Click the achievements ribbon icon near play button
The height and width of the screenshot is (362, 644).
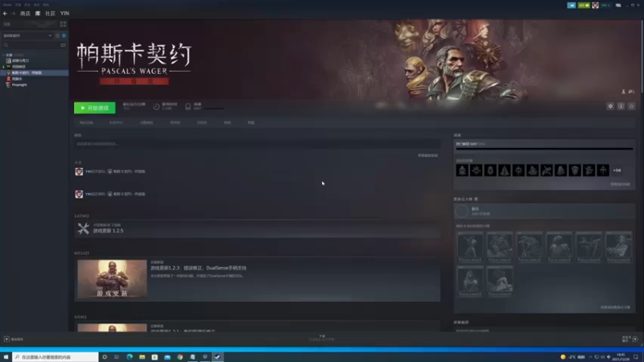point(188,107)
